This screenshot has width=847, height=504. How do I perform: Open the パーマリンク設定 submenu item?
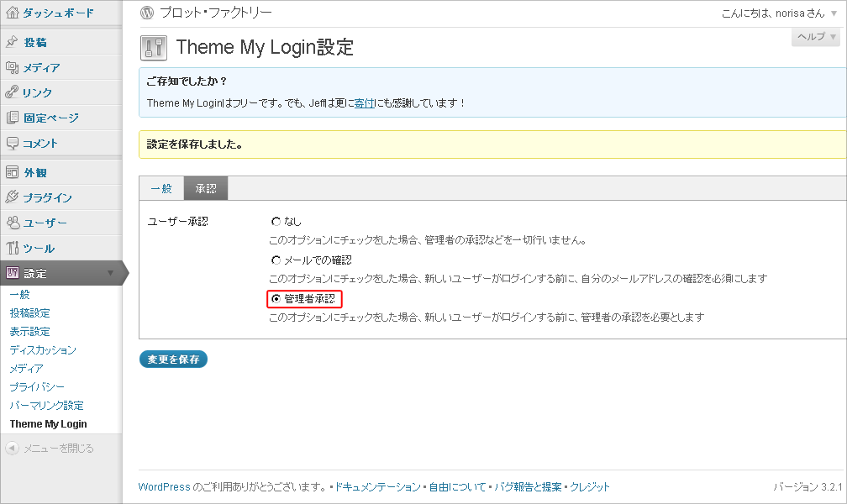[46, 405]
